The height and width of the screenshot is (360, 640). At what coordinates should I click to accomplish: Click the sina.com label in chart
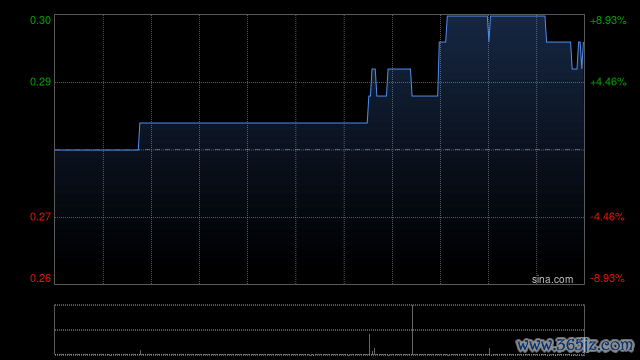click(x=552, y=280)
